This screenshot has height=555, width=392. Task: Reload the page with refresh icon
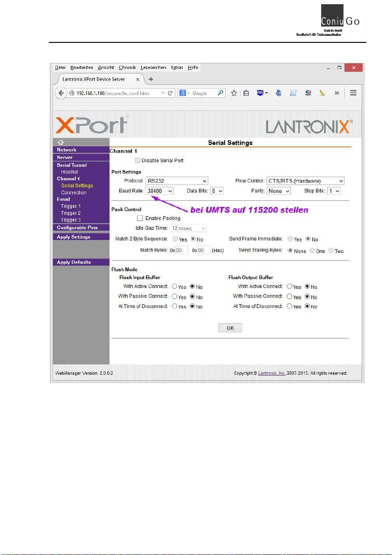pos(170,93)
